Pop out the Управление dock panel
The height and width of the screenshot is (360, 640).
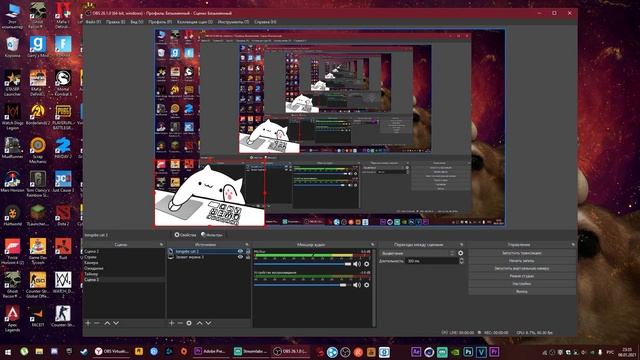[x=573, y=244]
